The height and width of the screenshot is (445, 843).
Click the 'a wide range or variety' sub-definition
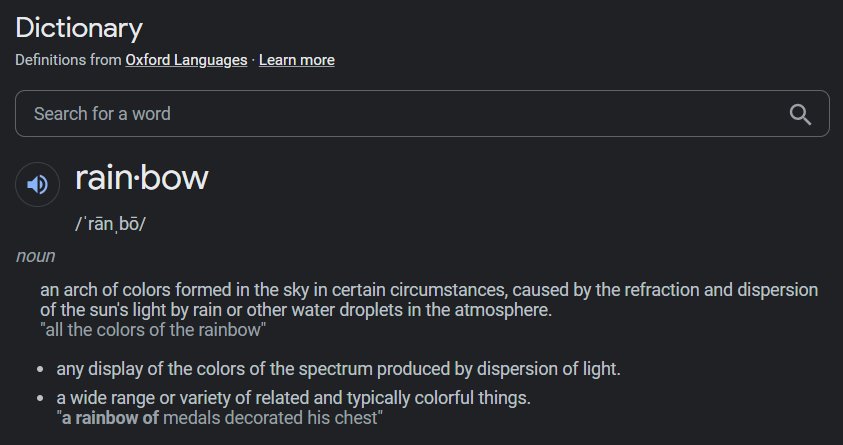tap(294, 398)
